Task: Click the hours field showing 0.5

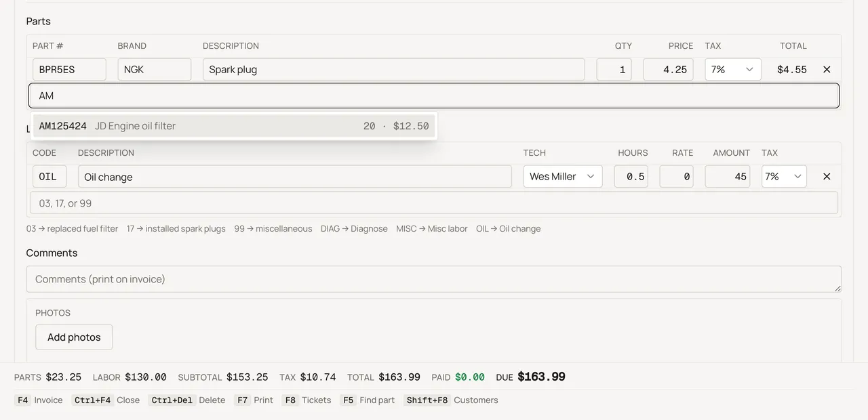Action: 631,176
